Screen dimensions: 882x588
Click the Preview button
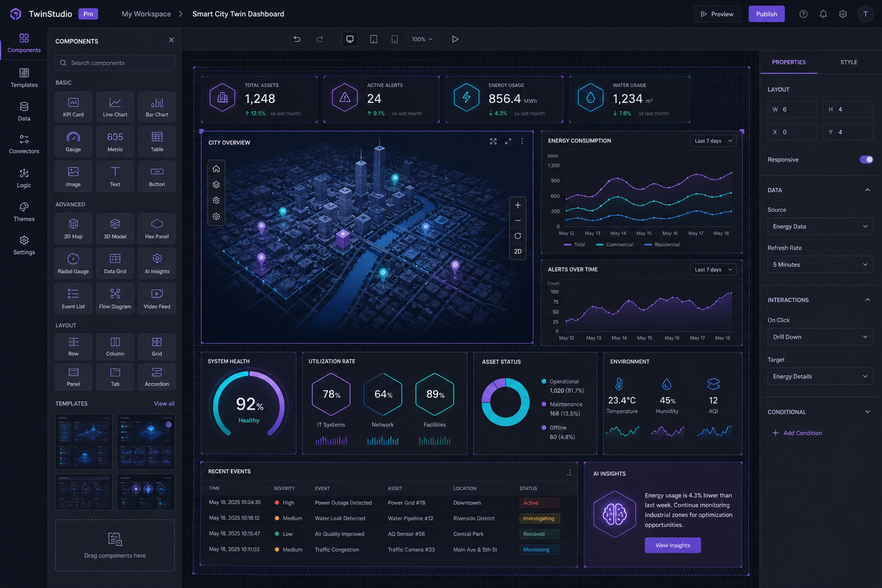point(717,14)
